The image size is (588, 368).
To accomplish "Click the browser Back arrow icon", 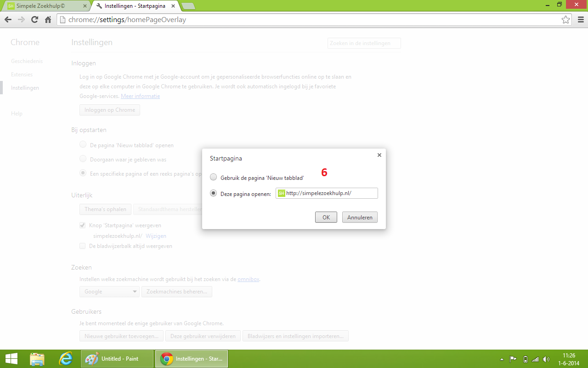I will point(8,20).
